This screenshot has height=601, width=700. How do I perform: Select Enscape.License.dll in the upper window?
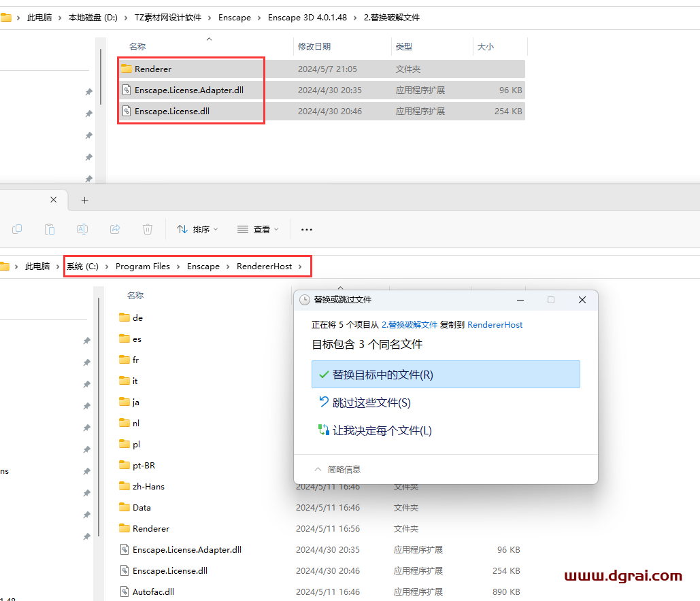321,111
